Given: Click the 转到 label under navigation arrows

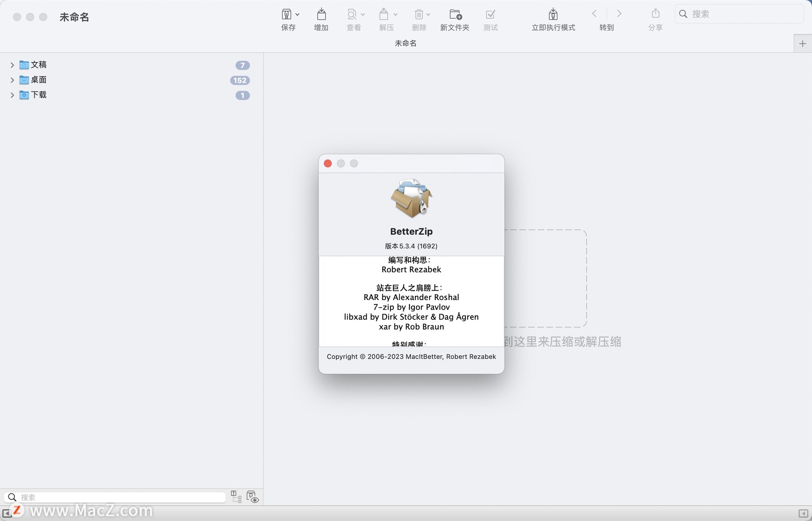Looking at the screenshot, I should (x=606, y=27).
